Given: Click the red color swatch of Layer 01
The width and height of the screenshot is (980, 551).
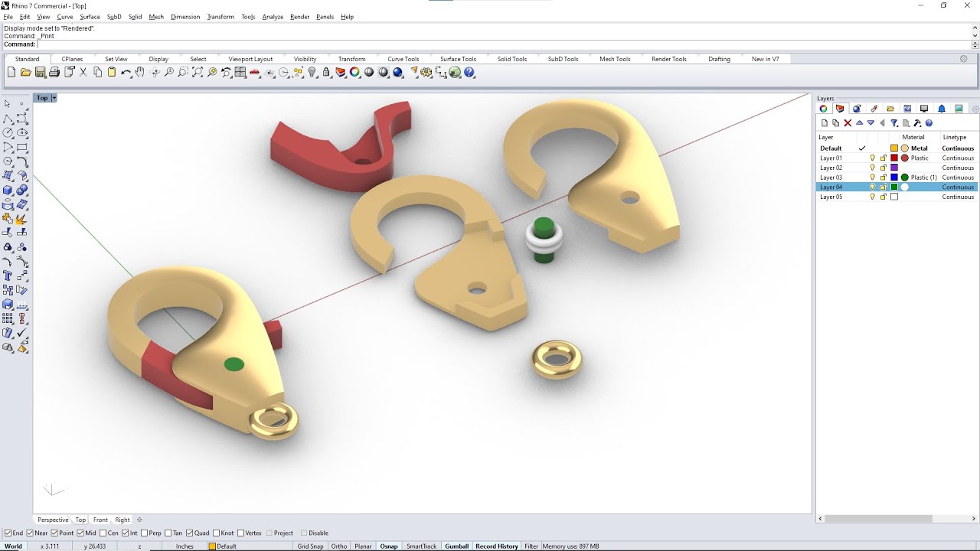Looking at the screenshot, I should point(893,158).
